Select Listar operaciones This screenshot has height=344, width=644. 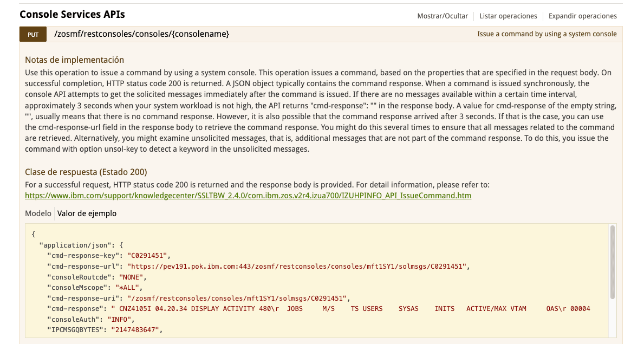pos(508,16)
